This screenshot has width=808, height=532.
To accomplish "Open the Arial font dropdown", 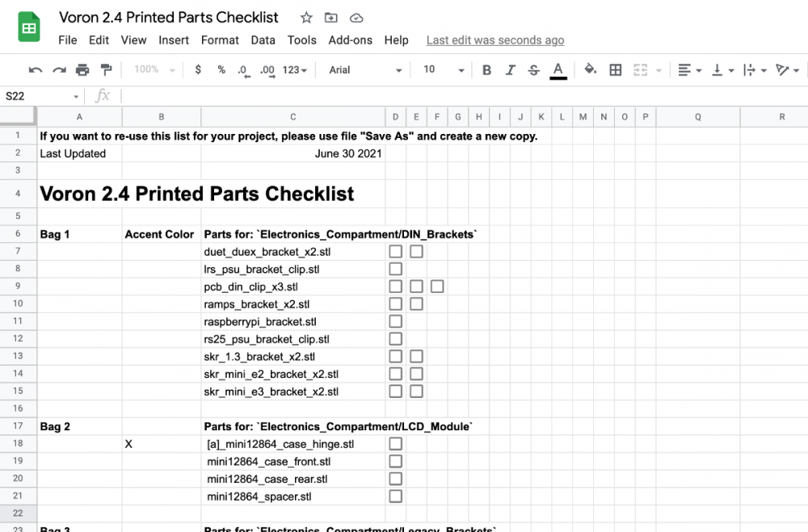I will point(365,70).
